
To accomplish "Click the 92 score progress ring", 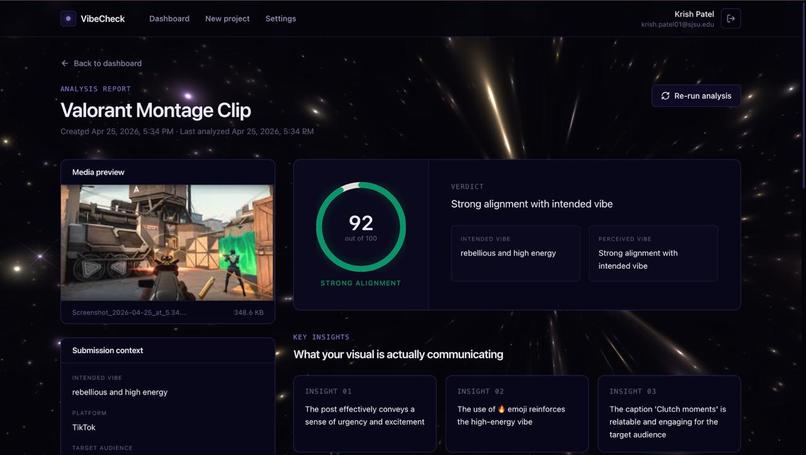I will coord(361,227).
